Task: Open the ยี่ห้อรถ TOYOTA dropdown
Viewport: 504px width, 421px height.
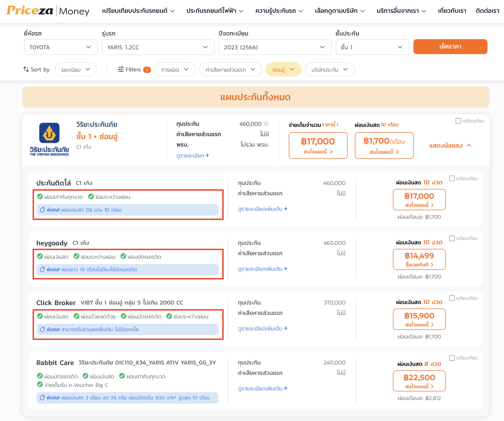Action: pos(61,47)
